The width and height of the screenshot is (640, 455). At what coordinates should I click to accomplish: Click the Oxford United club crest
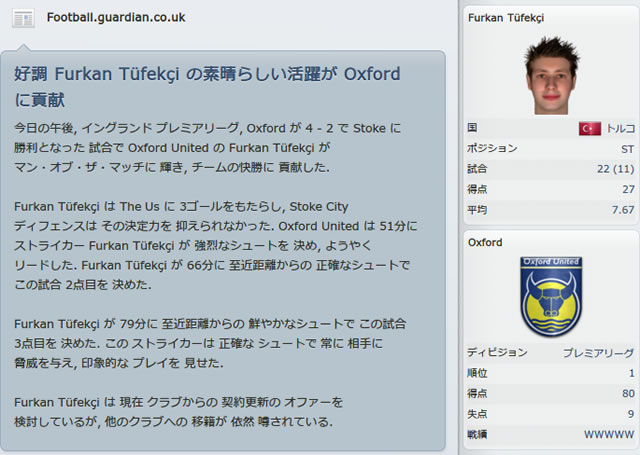[x=551, y=296]
